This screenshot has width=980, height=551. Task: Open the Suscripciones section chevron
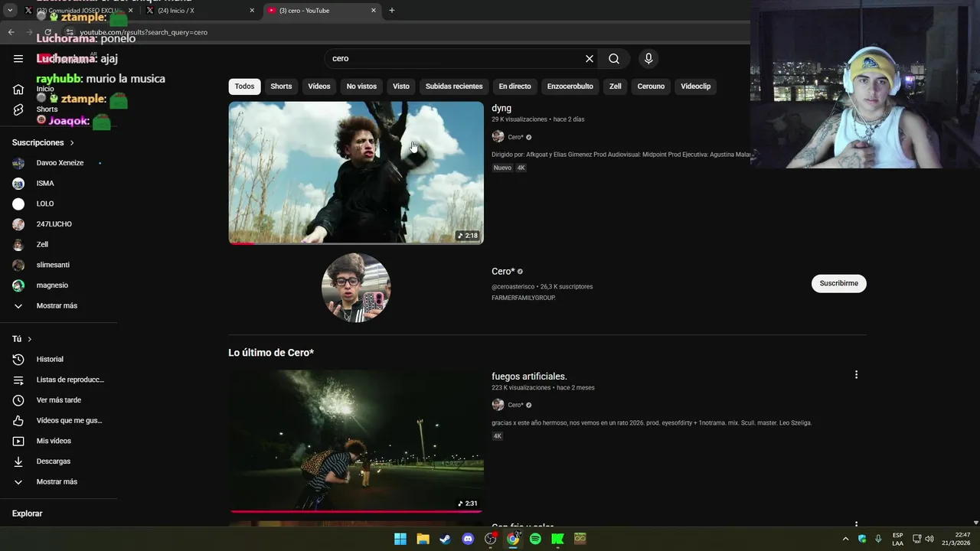coord(72,143)
